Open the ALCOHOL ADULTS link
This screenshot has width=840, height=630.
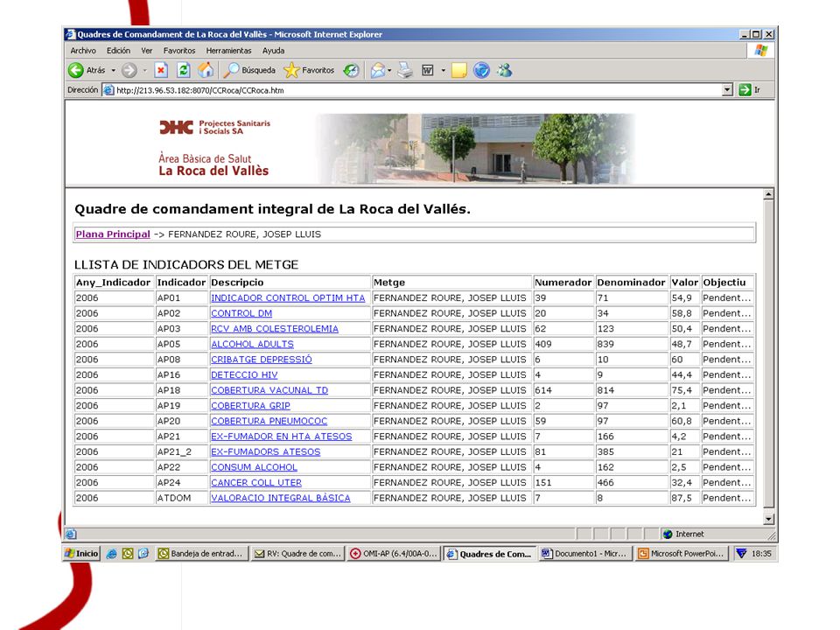coord(252,344)
